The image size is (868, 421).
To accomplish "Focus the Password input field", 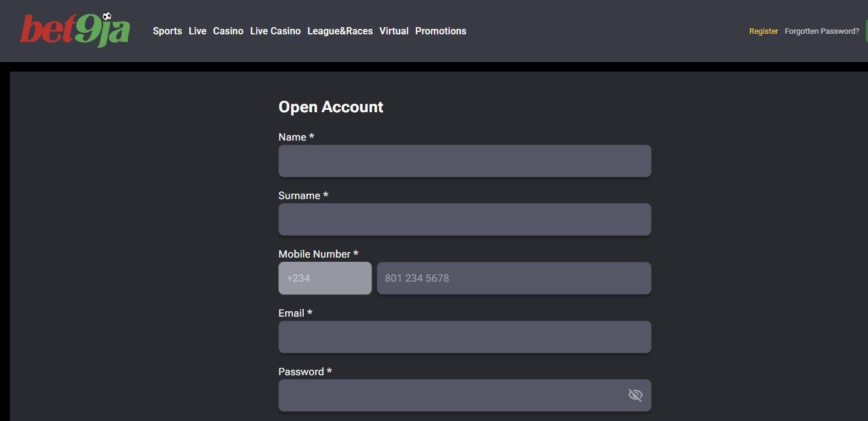I will pyautogui.click(x=465, y=395).
